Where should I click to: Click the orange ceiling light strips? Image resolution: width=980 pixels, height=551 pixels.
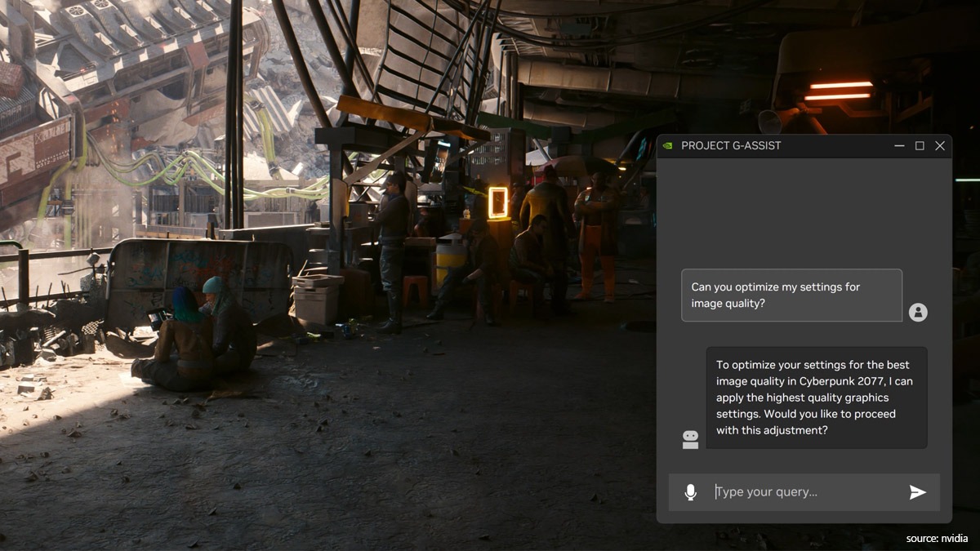pyautogui.click(x=840, y=91)
